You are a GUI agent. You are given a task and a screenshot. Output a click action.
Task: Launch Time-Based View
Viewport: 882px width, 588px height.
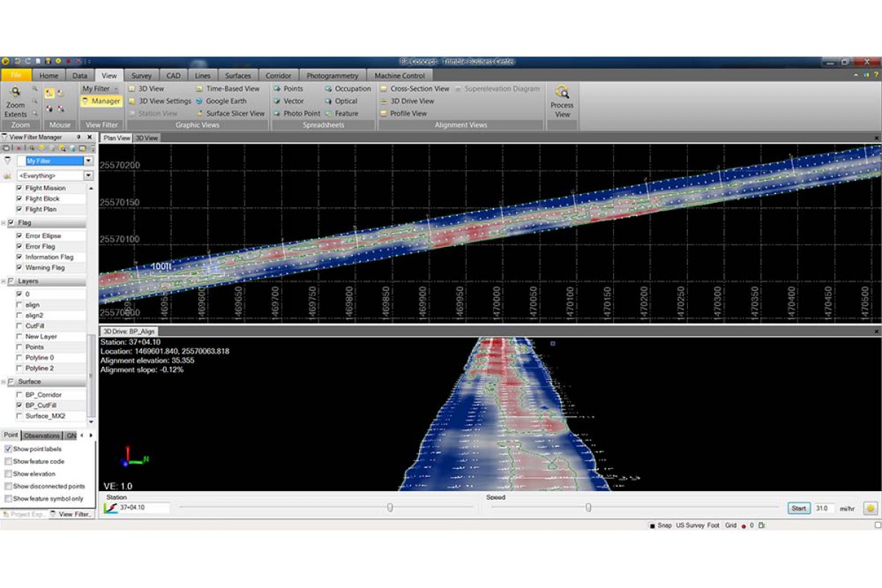click(228, 88)
